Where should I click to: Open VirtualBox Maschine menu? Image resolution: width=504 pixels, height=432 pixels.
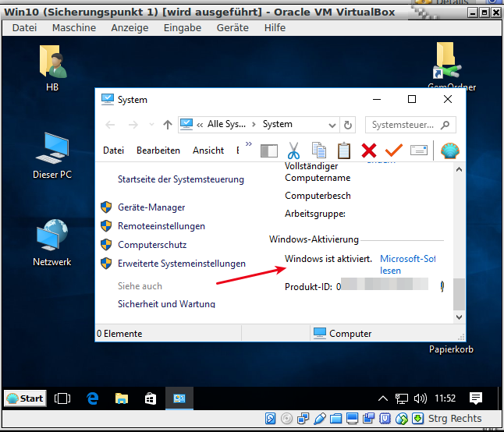(x=74, y=28)
